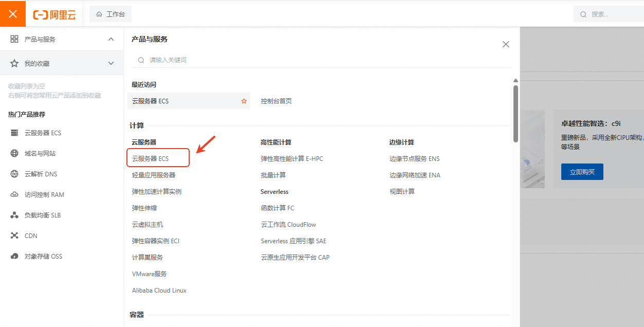This screenshot has height=327, width=644.
Task: Favorite 云服务器 ECS with star icon
Action: point(244,101)
